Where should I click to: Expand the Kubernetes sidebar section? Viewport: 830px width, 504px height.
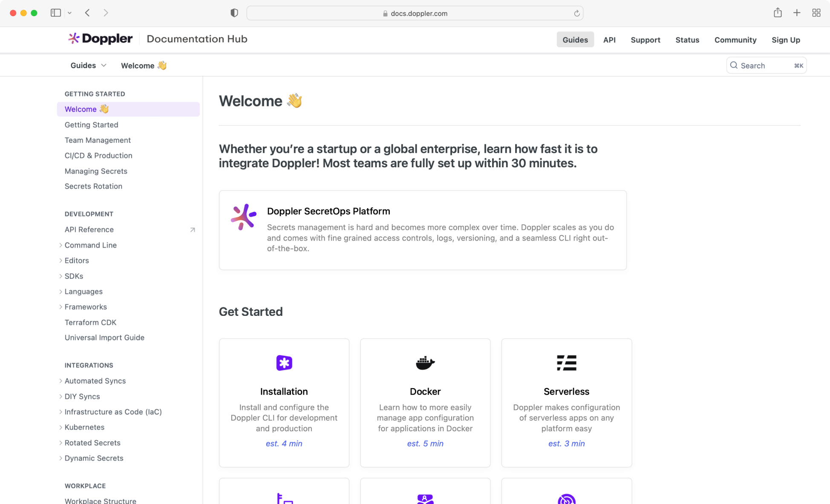pos(61,427)
